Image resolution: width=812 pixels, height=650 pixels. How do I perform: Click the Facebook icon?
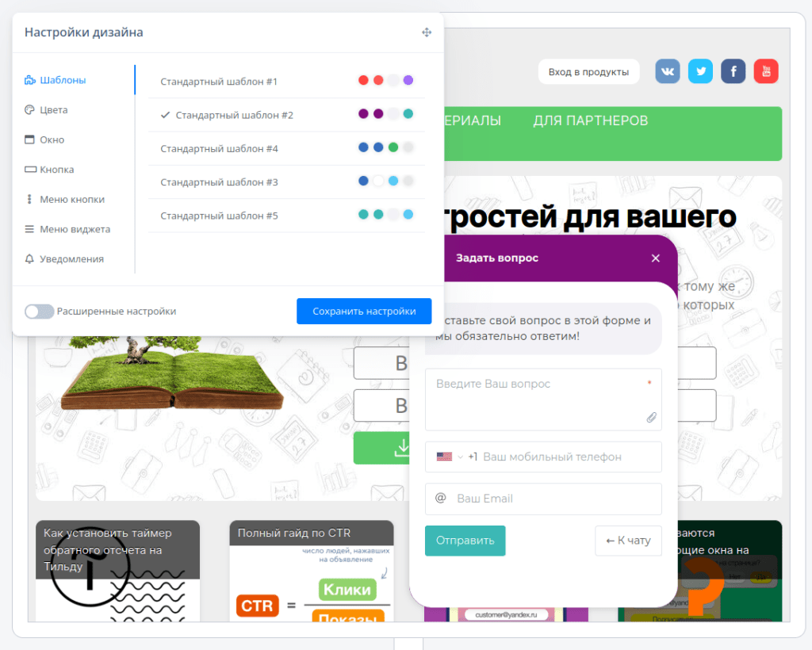[733, 71]
